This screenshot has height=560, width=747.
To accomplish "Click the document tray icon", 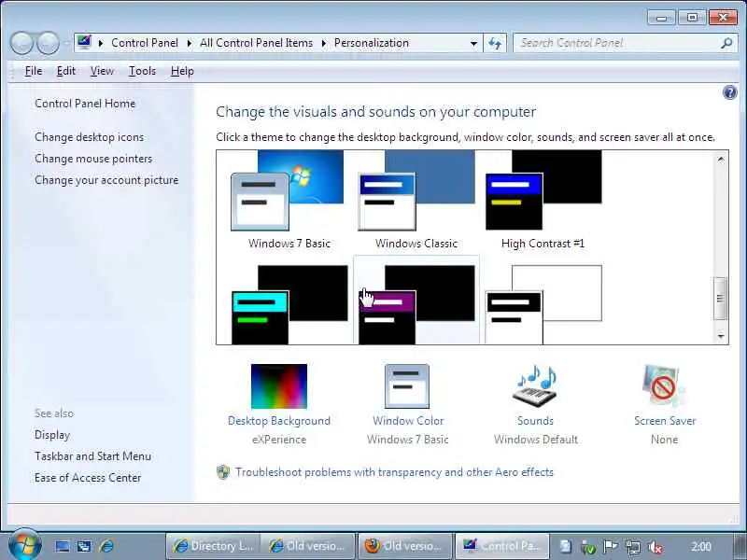I will [566, 547].
